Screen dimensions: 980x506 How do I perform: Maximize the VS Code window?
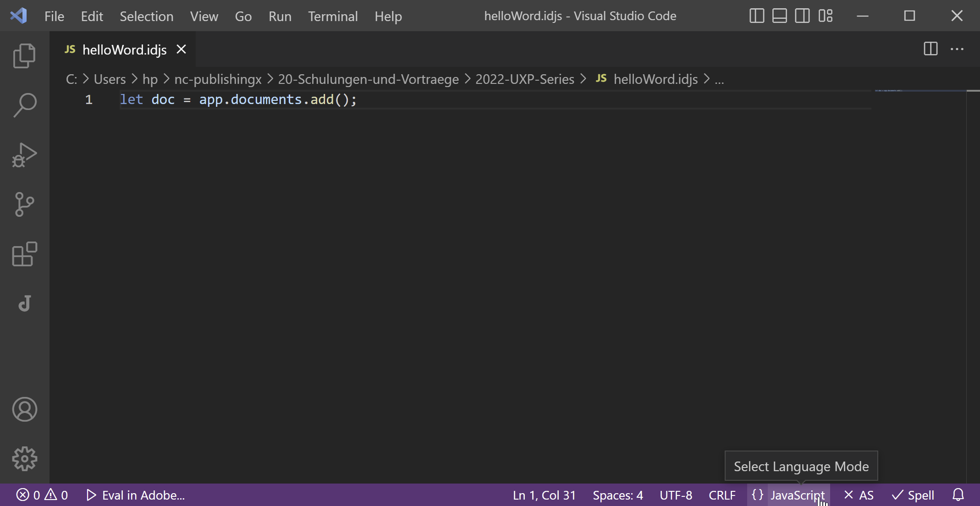pos(909,16)
